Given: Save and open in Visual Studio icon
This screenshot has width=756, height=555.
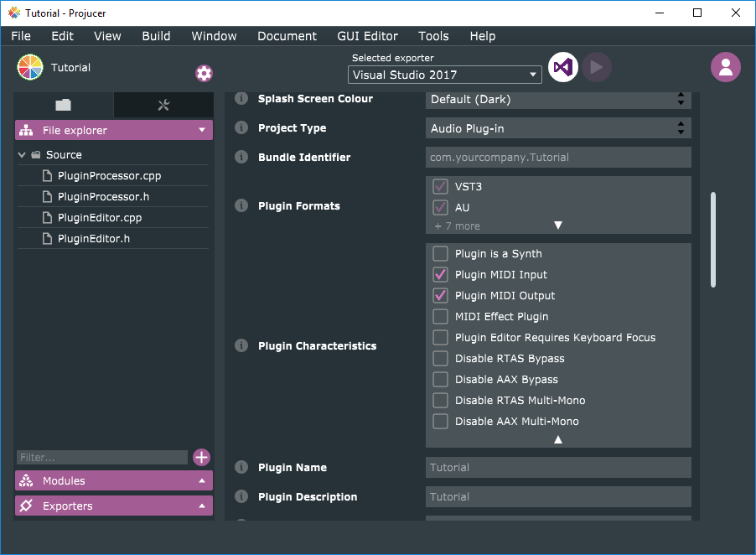Looking at the screenshot, I should coord(562,67).
